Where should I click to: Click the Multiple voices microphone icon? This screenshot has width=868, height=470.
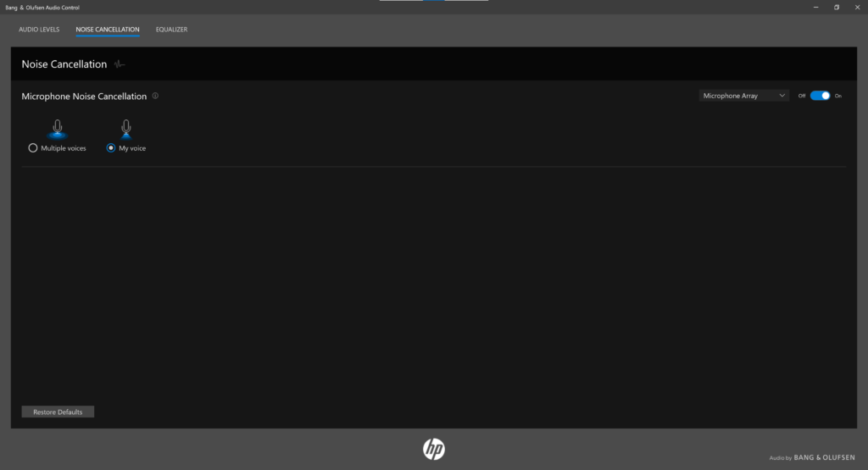[57, 130]
